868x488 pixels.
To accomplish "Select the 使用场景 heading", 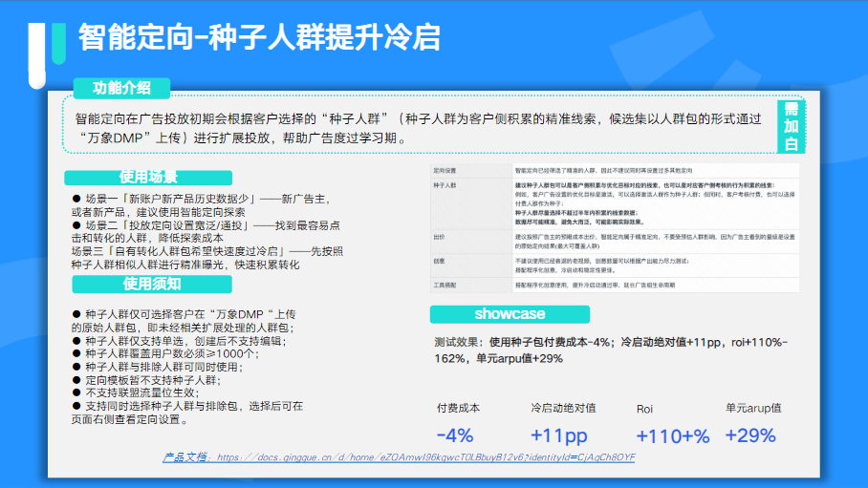I will click(x=148, y=178).
